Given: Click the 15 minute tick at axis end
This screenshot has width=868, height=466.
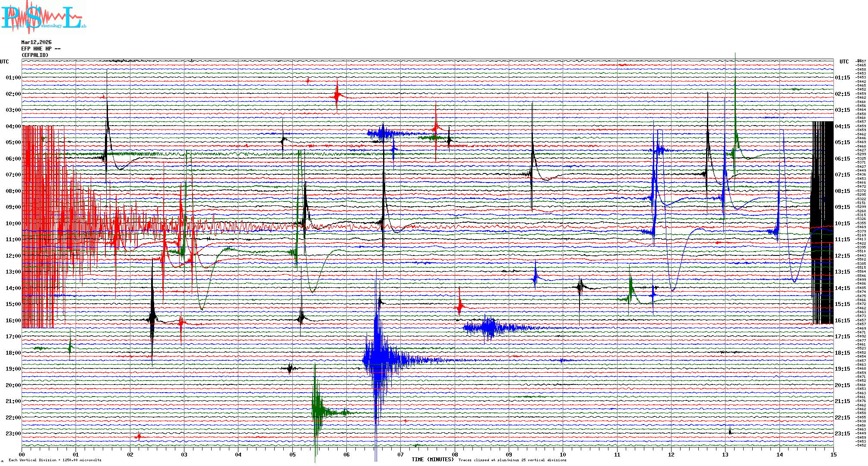Looking at the screenshot, I should (x=833, y=455).
